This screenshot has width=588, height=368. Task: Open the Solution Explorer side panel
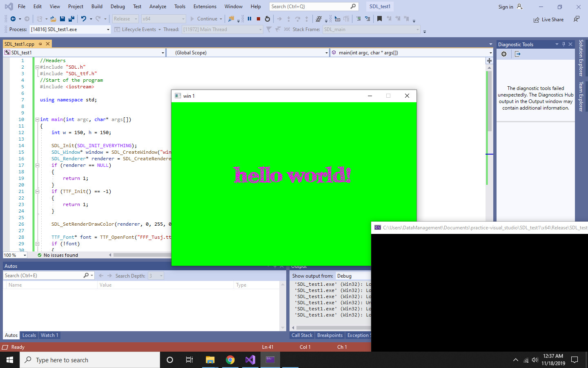581,57
